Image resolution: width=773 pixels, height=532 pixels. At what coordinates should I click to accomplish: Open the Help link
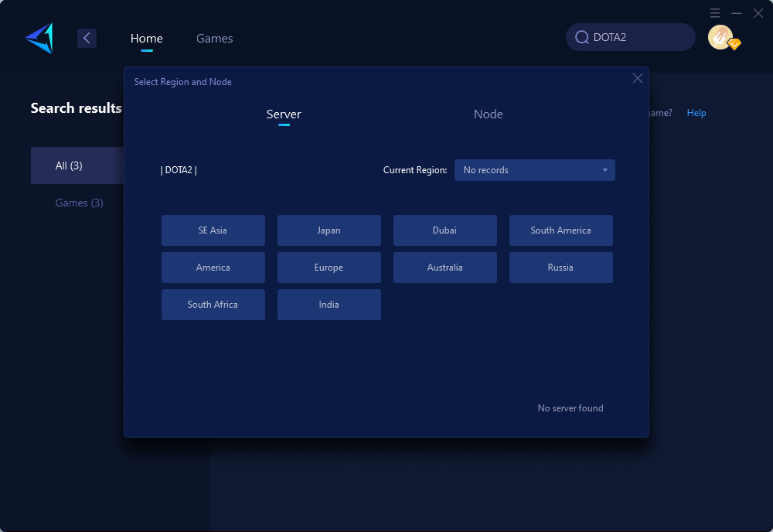(696, 113)
